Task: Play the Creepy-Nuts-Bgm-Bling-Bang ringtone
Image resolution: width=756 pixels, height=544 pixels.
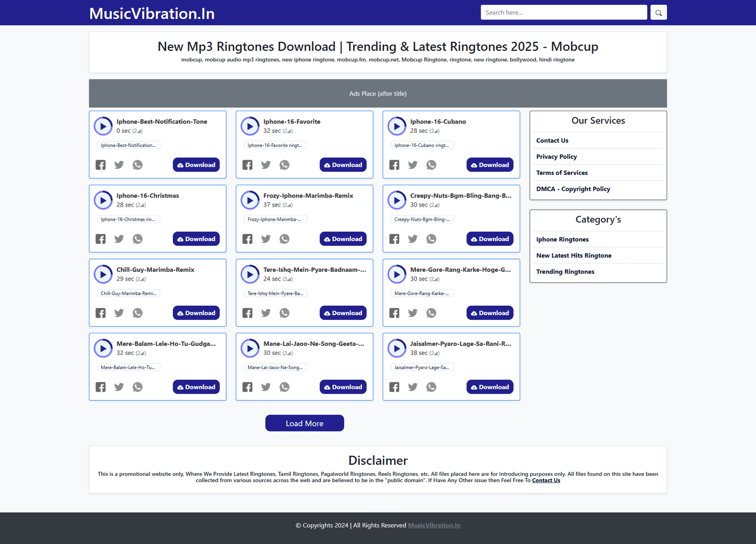Action: [397, 200]
